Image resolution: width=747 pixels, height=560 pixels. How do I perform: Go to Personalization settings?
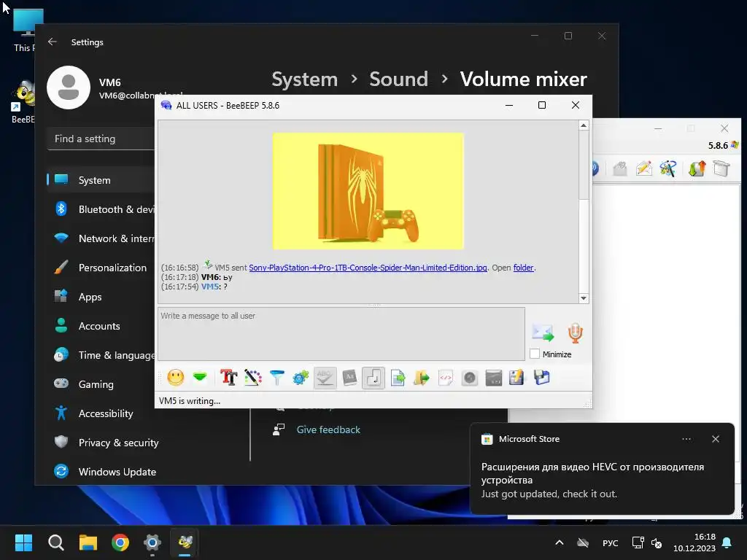click(x=101, y=268)
